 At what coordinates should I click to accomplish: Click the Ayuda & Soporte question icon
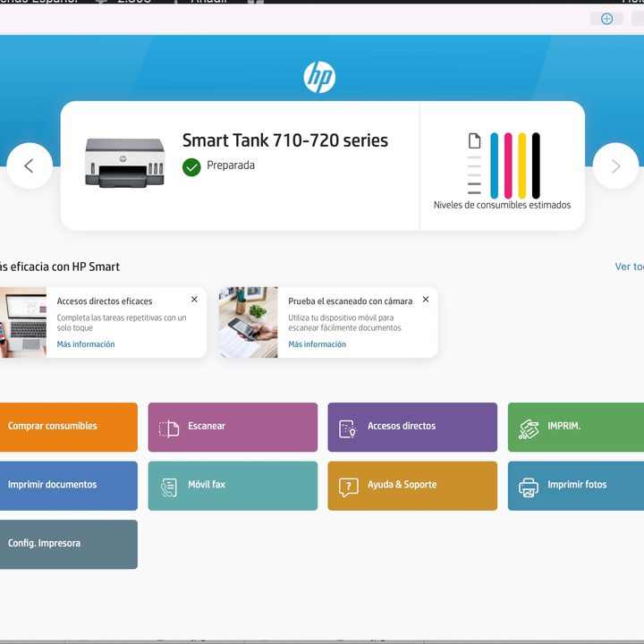tap(348, 486)
